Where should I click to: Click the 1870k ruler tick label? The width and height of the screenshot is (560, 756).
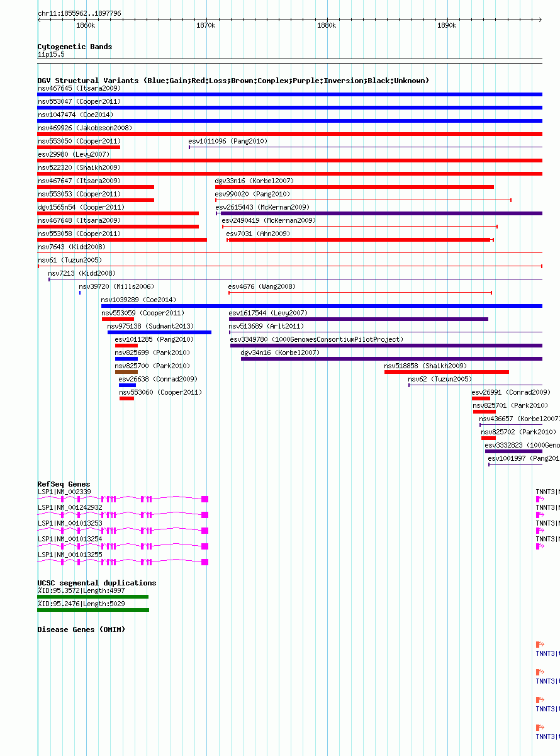[206, 25]
